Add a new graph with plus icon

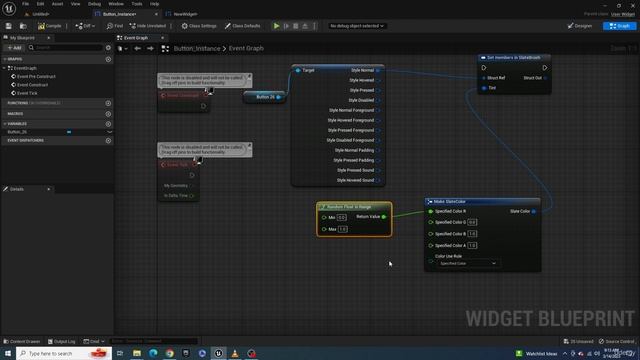(108, 59)
